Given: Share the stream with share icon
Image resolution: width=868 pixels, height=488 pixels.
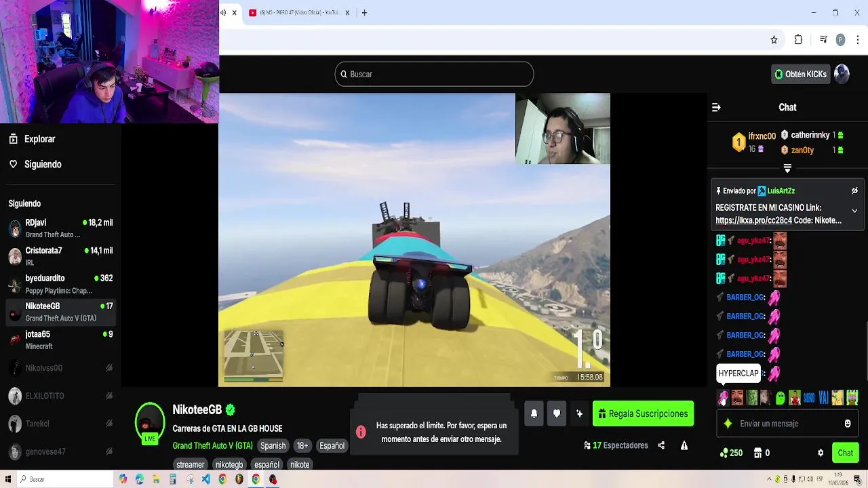Looking at the screenshot, I should [661, 445].
